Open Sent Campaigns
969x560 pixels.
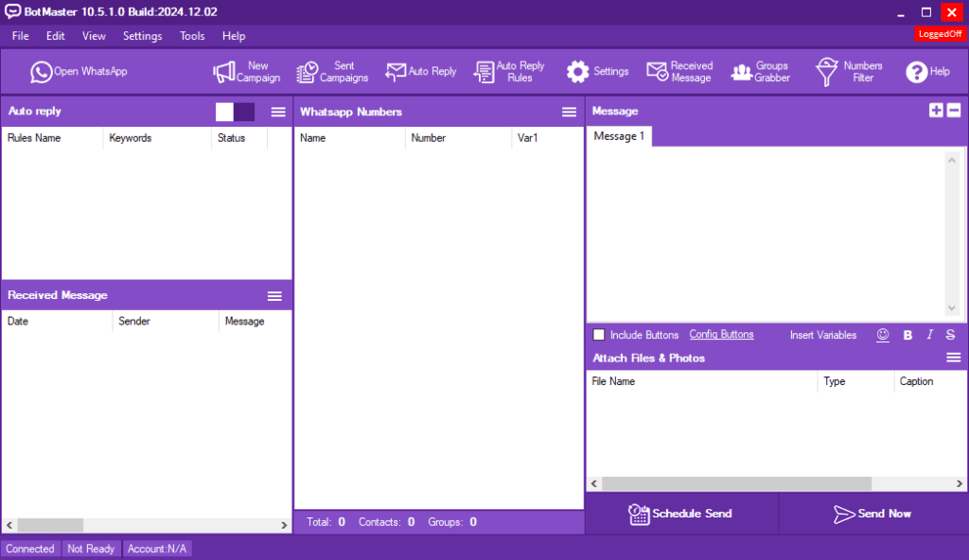click(x=332, y=72)
